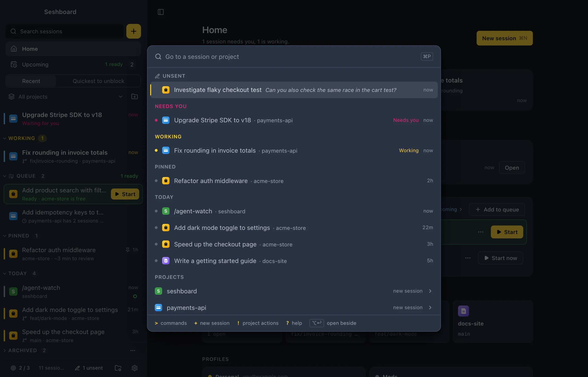The width and height of the screenshot is (588, 377).
Task: Click the Search sessions field
Action: (x=65, y=31)
